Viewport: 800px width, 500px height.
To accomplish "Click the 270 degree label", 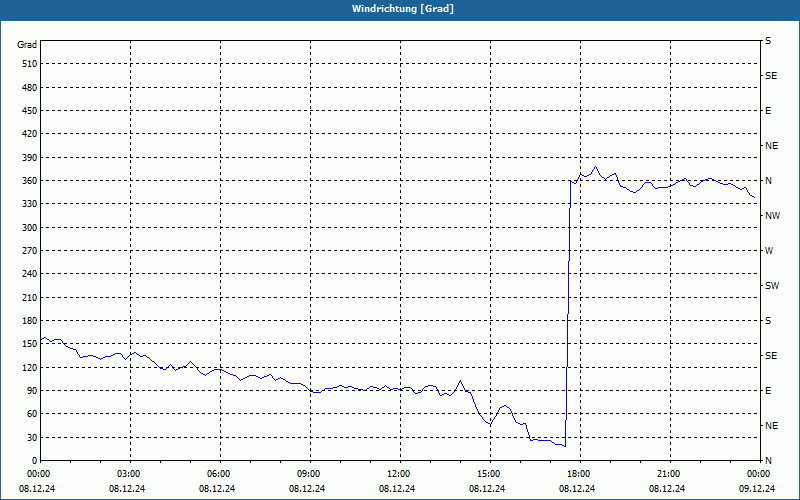I will click(x=30, y=251).
